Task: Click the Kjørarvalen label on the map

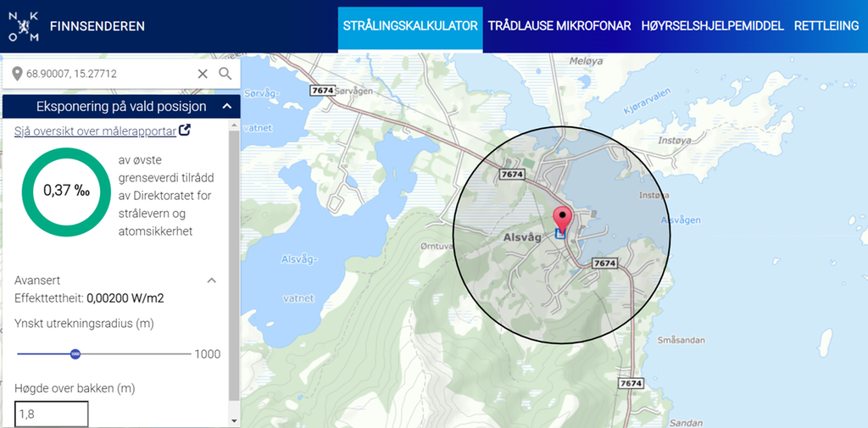Action: pyautogui.click(x=647, y=102)
